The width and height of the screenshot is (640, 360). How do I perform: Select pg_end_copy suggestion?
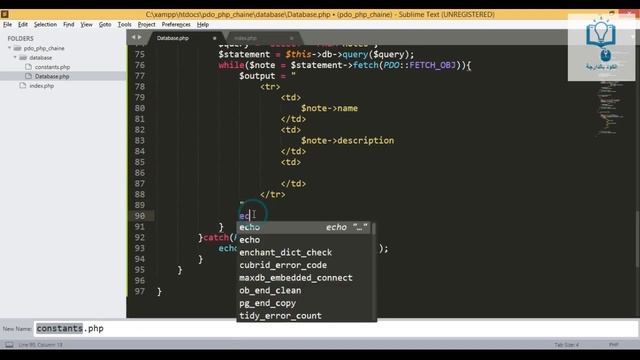coord(304,303)
